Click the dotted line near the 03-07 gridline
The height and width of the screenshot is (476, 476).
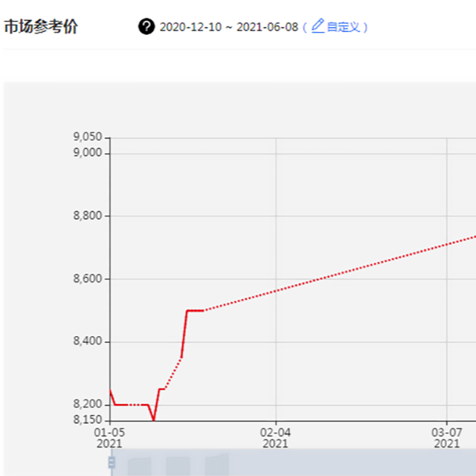click(446, 244)
